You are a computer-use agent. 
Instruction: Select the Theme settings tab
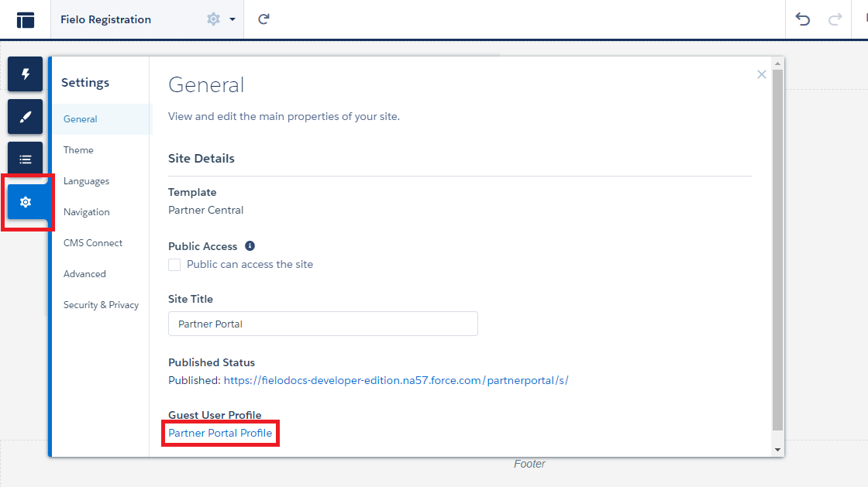pyautogui.click(x=78, y=149)
